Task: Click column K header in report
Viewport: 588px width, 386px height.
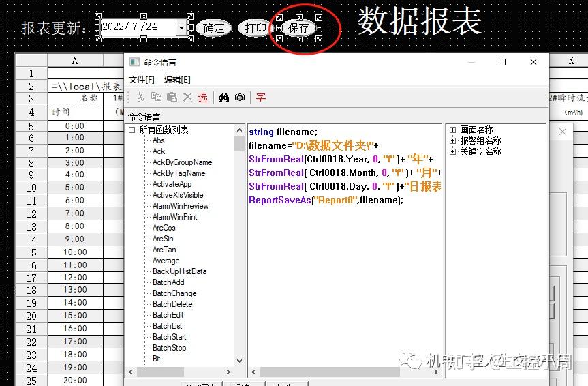Action: 571,61
